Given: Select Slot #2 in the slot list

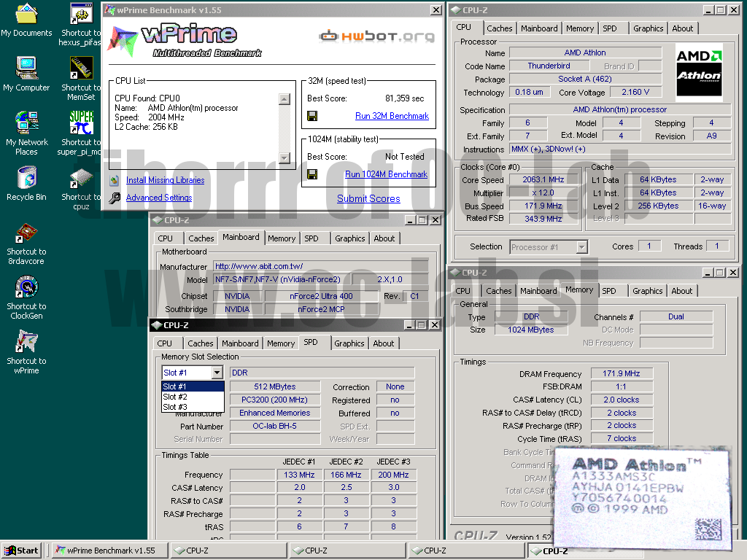Looking at the screenshot, I should (193, 397).
